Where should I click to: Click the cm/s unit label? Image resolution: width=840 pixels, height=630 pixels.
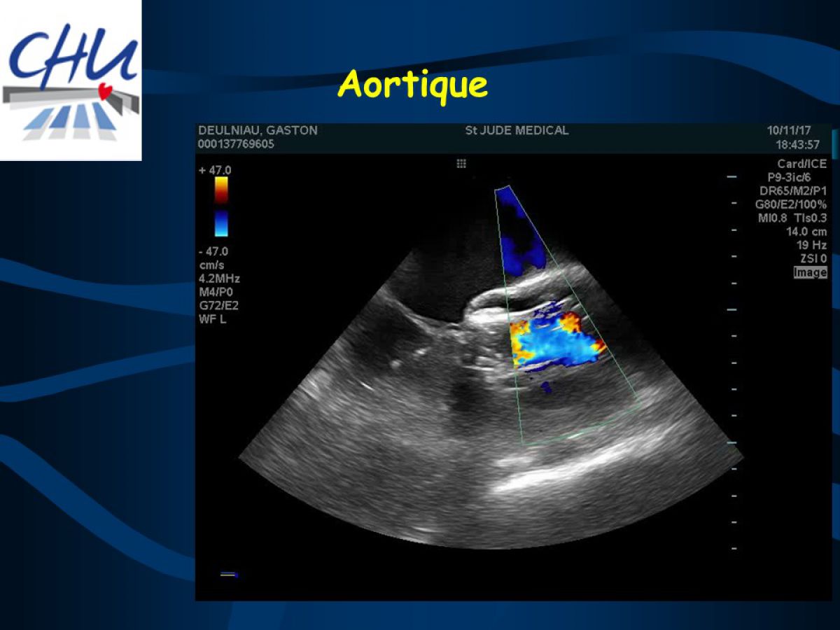pos(211,265)
